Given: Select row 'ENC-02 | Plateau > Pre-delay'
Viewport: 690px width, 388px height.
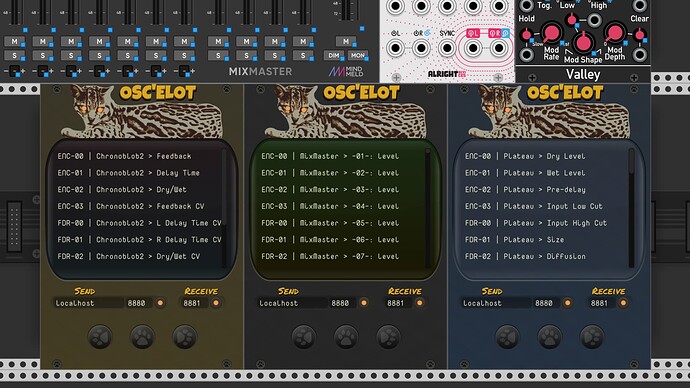Looking at the screenshot, I should pos(525,190).
